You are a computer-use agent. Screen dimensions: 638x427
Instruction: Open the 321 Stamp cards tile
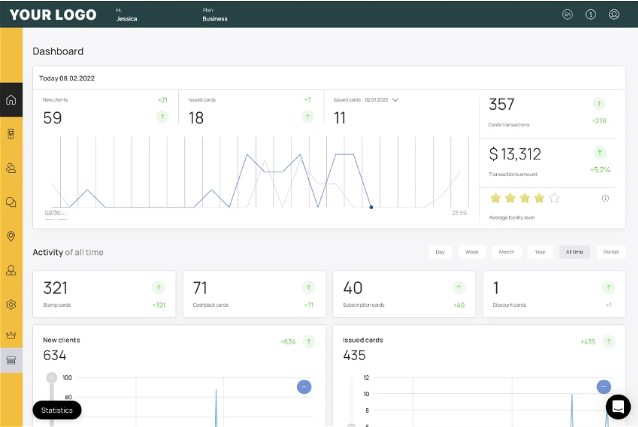coord(104,294)
